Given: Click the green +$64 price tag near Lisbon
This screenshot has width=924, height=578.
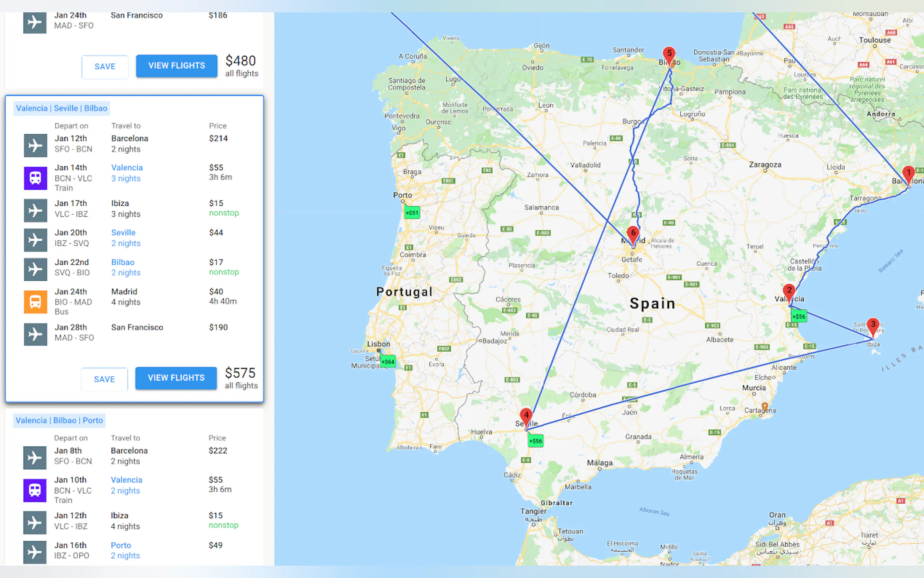Looking at the screenshot, I should (388, 361).
